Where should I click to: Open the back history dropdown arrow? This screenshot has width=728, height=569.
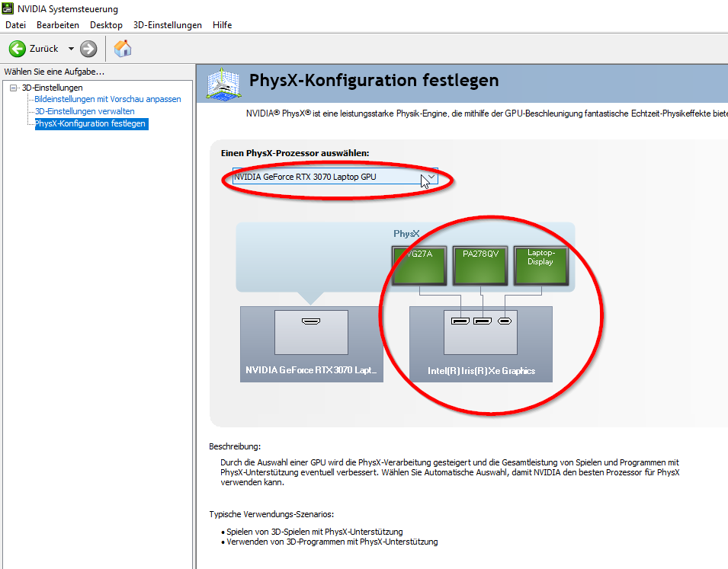point(71,49)
